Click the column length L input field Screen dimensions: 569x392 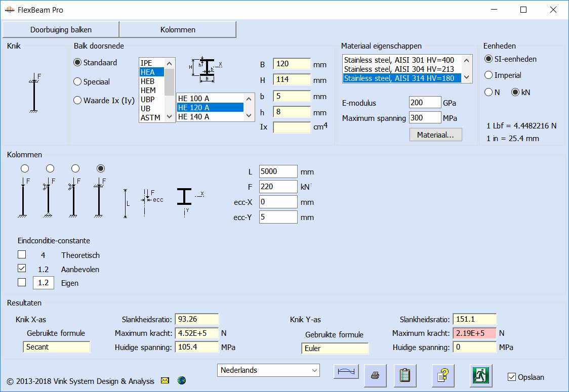(278, 171)
